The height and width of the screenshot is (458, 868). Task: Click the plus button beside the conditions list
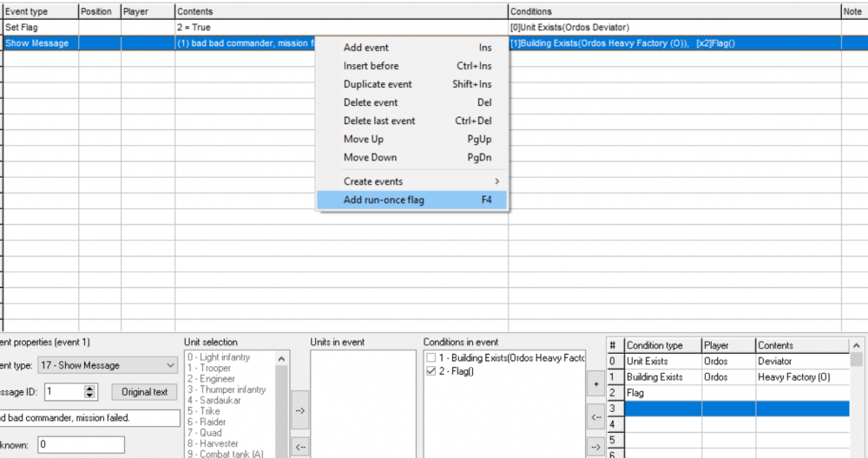pyautogui.click(x=595, y=383)
